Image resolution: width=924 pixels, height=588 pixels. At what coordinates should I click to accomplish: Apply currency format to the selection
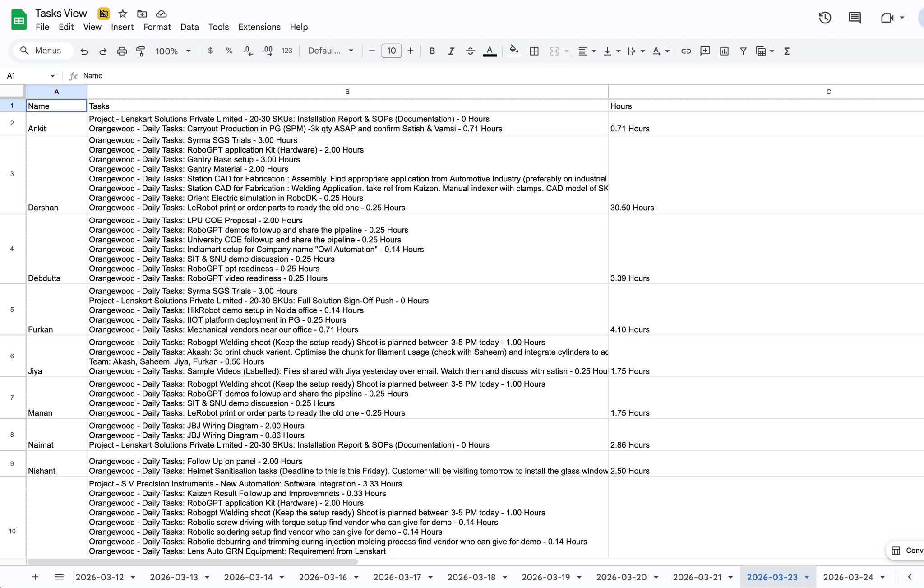point(210,51)
